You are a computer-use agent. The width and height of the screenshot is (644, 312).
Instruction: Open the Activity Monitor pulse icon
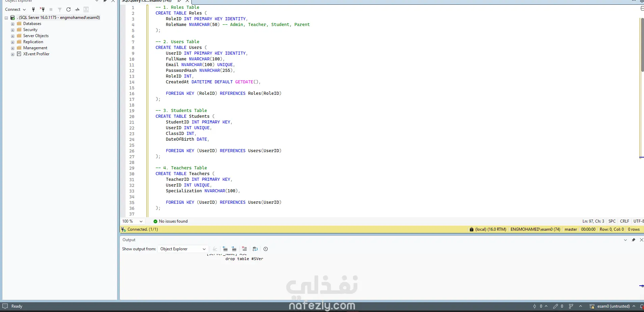click(77, 9)
